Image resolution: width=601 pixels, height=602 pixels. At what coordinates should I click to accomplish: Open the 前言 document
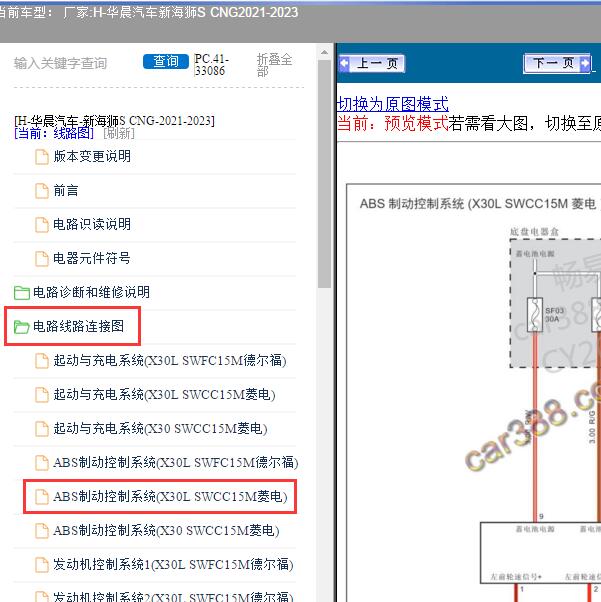(66, 190)
